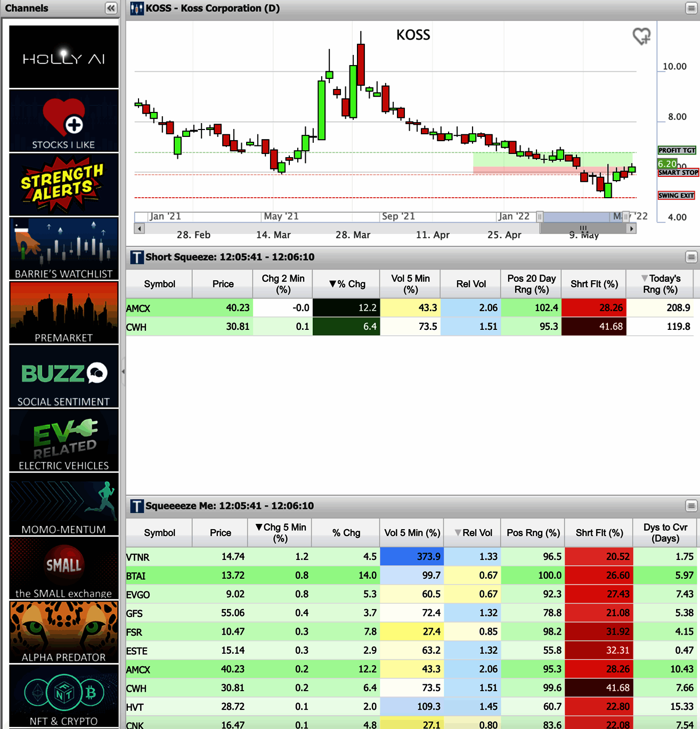
Task: Select the Premarket channel icon
Action: click(63, 312)
